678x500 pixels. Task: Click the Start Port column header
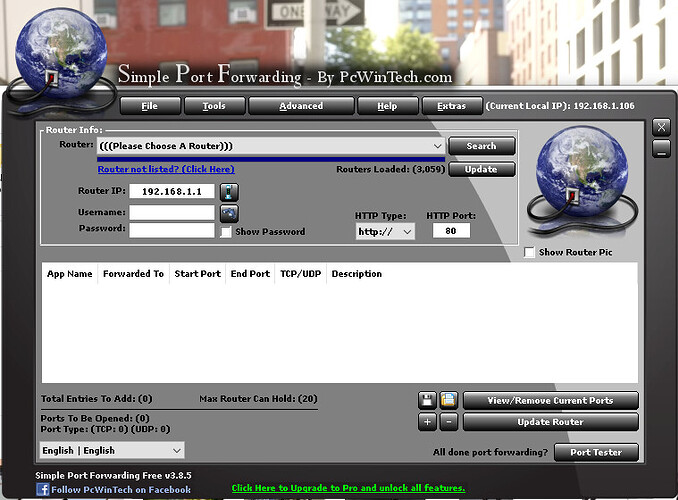click(x=198, y=274)
